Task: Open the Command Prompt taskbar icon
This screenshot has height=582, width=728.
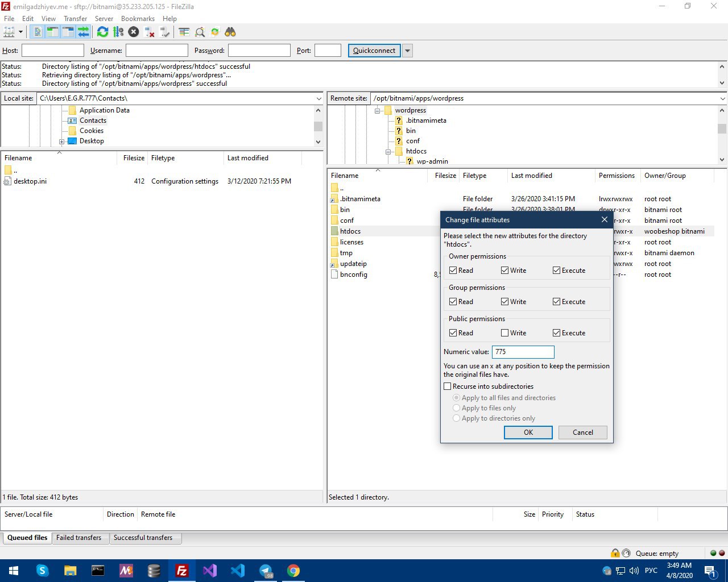Action: pos(98,571)
